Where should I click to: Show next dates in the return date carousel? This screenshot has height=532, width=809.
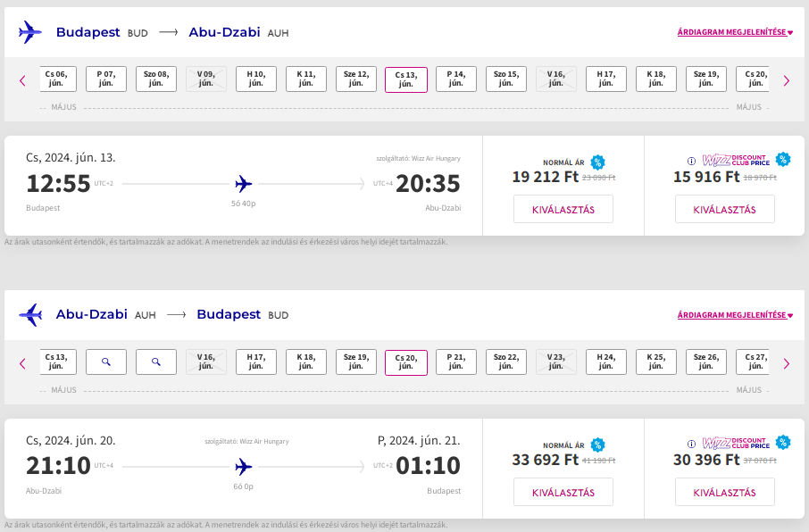pyautogui.click(x=787, y=363)
